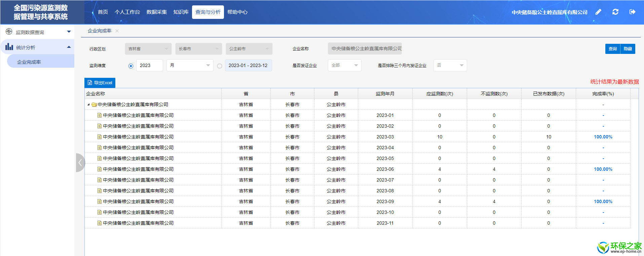Screen dimensions: 644x256
Task: Click the document icon in 2023-01 row
Action: pyautogui.click(x=100, y=115)
